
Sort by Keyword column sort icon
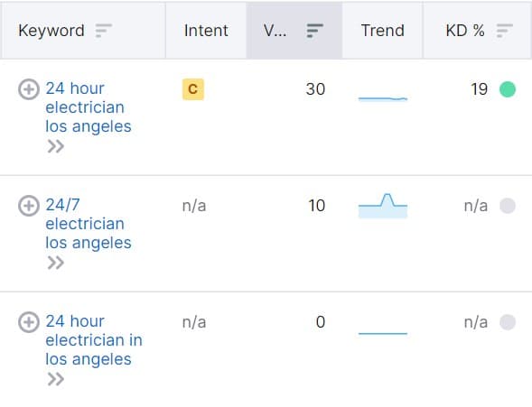coord(104,31)
